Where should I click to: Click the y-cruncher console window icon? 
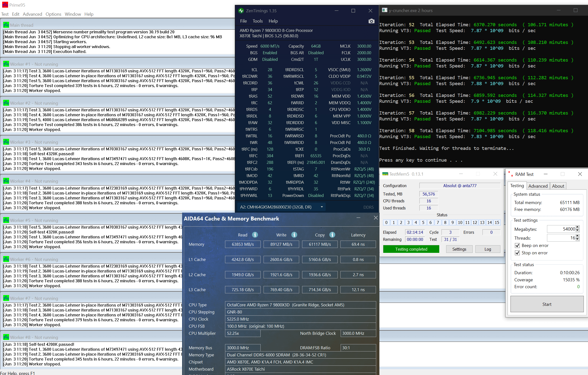[385, 10]
